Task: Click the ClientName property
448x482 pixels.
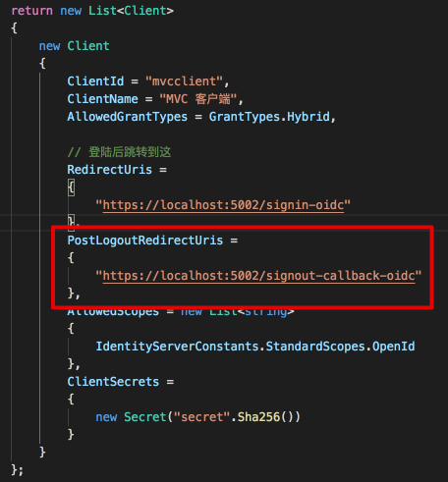Action: click(102, 99)
